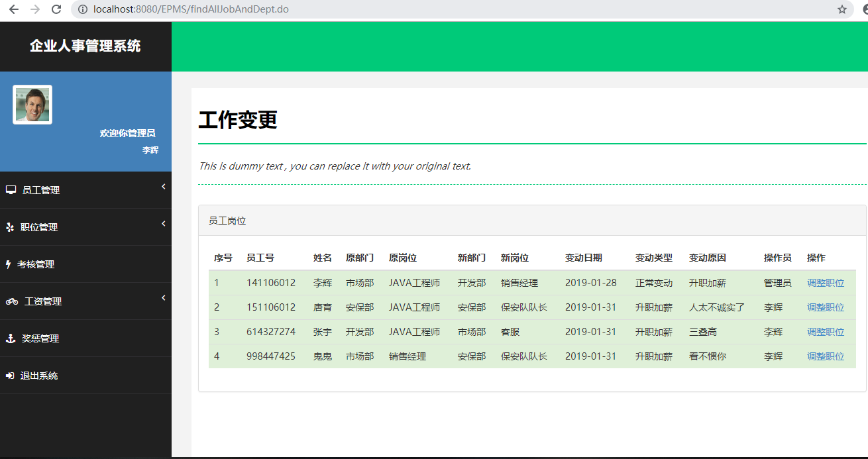Open the 员工管理 menu
868x459 pixels.
[85, 190]
